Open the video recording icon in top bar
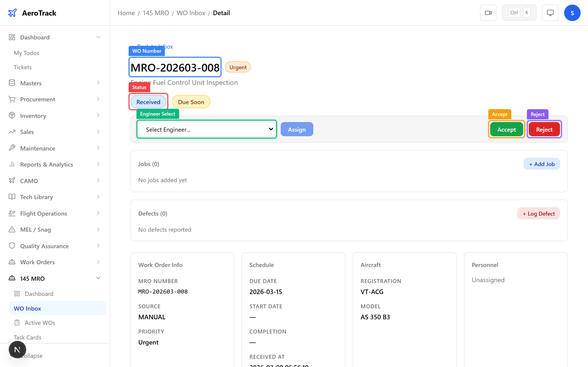Screen dimensions: 588x367 click(488, 13)
